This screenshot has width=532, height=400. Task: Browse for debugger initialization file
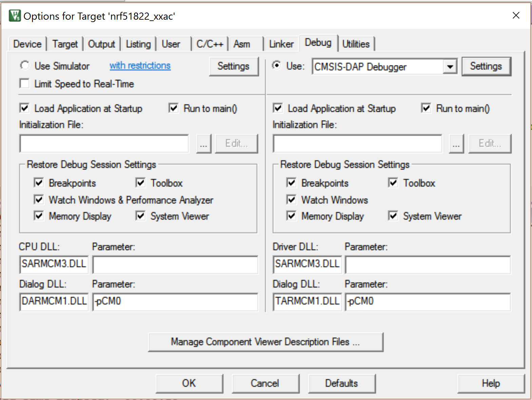[456, 144]
